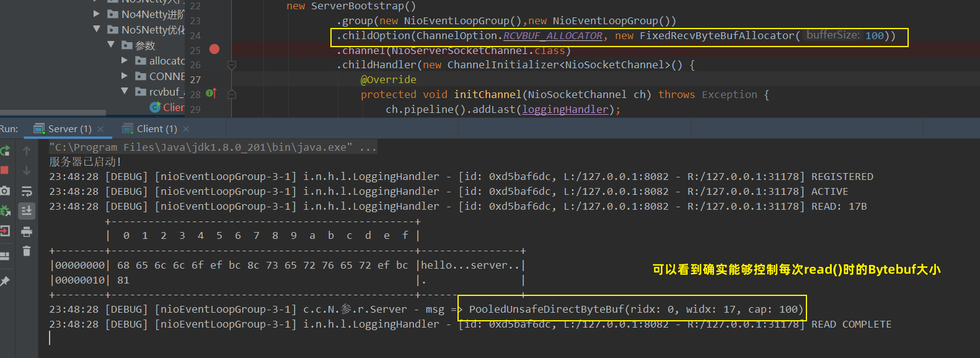The width and height of the screenshot is (980, 358).
Task: Print the console output with printer icon
Action: tap(27, 231)
